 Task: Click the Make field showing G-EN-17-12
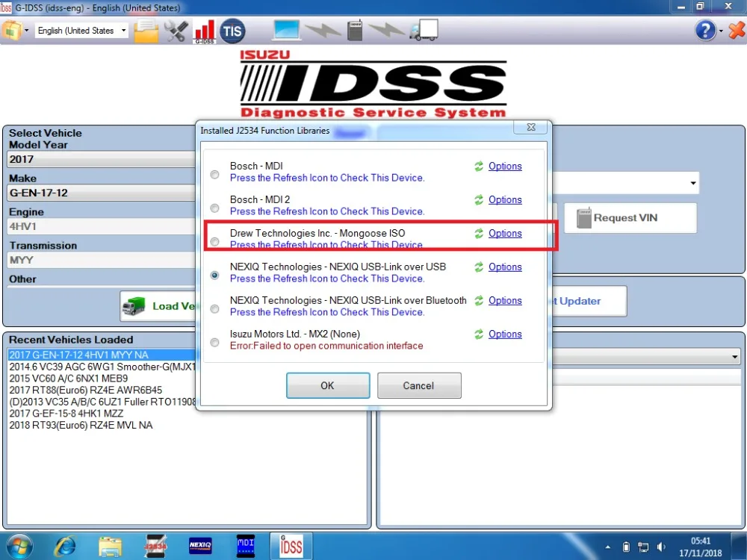[x=102, y=193]
